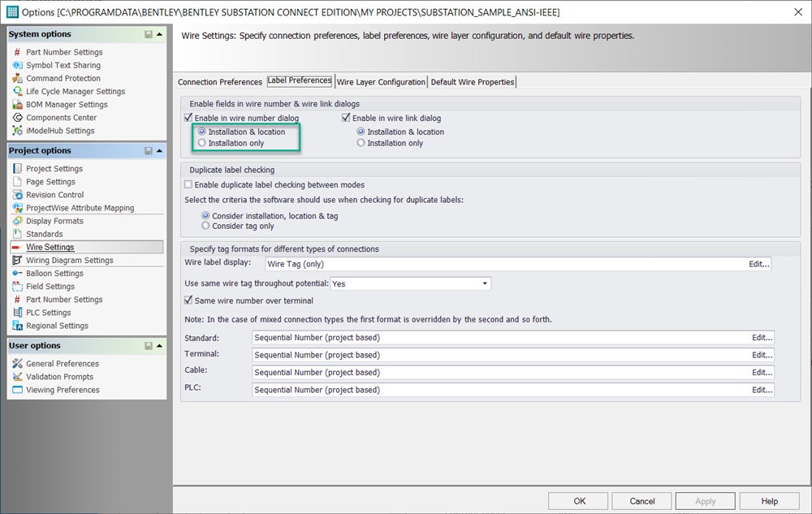Viewport: 812px width, 514px height.
Task: Click the Apply button
Action: 706,501
